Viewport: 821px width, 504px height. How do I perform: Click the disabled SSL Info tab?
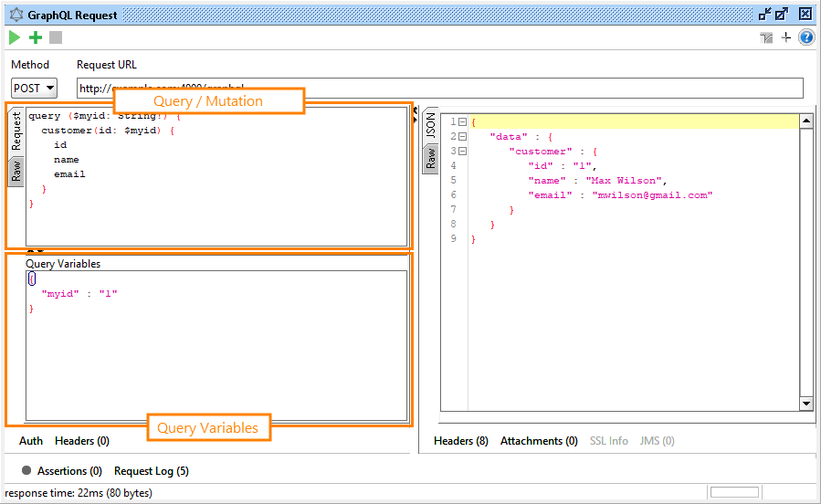point(609,441)
